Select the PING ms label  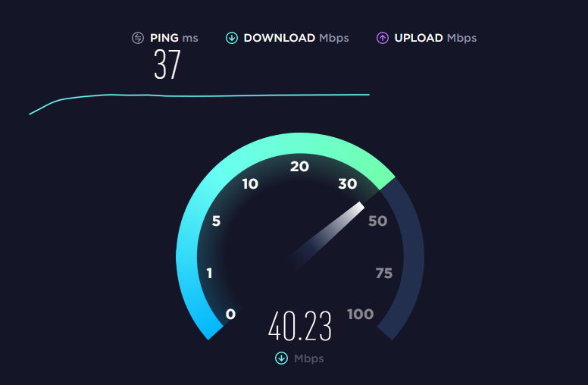point(174,38)
